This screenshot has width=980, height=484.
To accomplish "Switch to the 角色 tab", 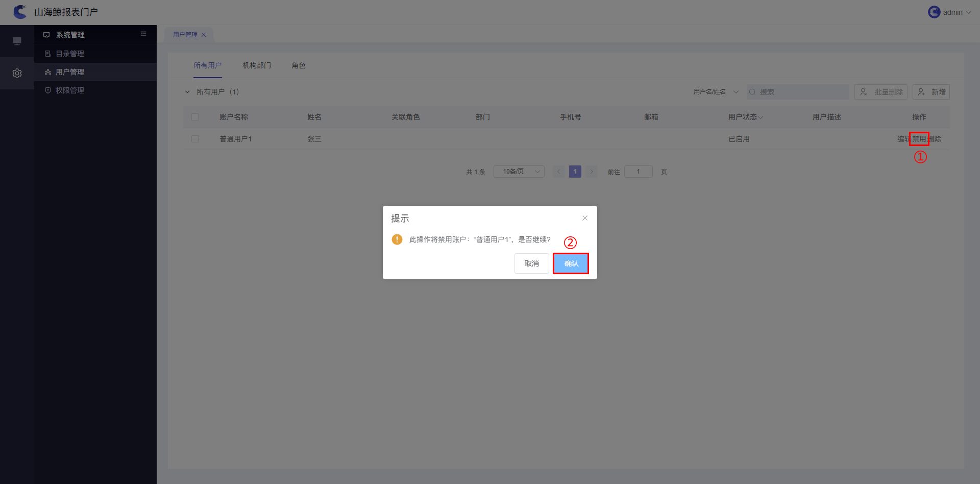I will click(x=299, y=65).
